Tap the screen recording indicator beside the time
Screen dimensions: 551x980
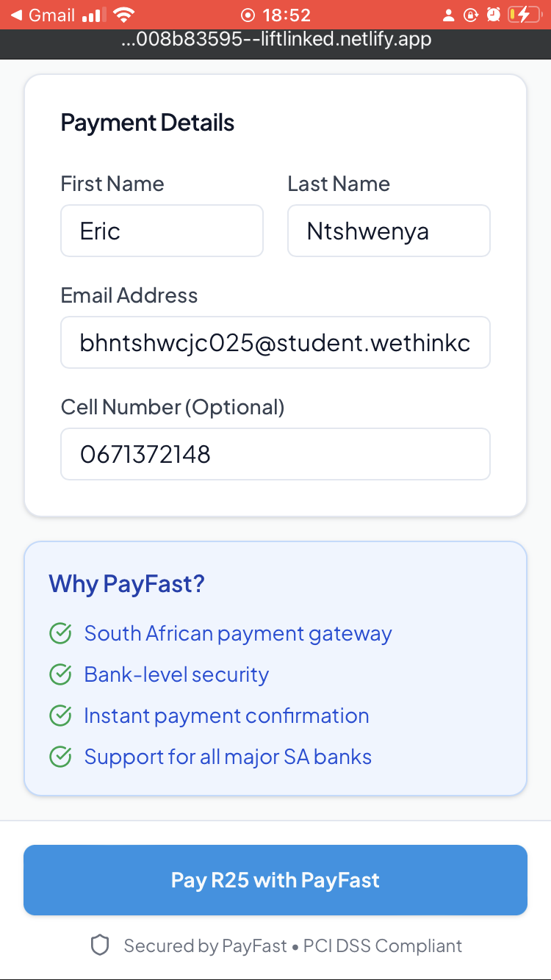pos(248,15)
